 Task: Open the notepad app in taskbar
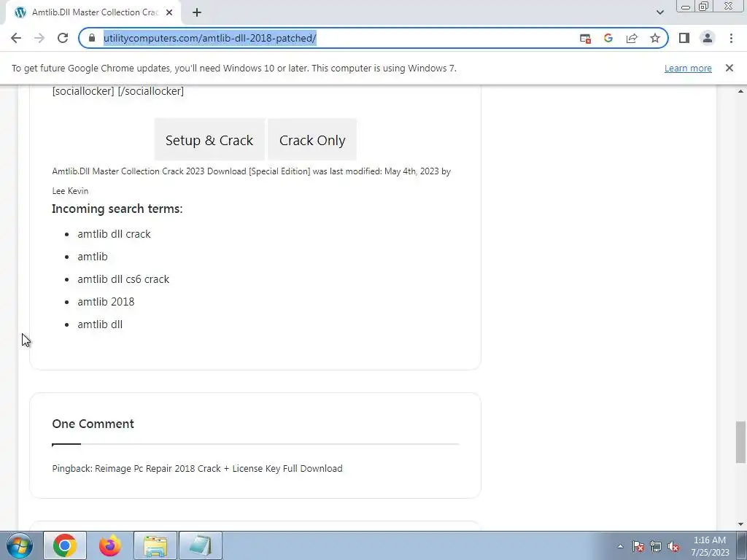pos(201,545)
